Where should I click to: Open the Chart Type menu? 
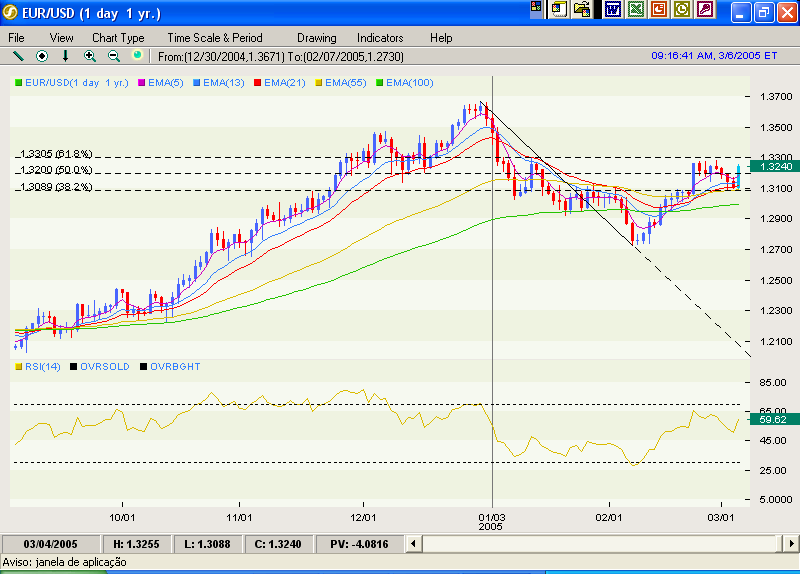(x=118, y=38)
